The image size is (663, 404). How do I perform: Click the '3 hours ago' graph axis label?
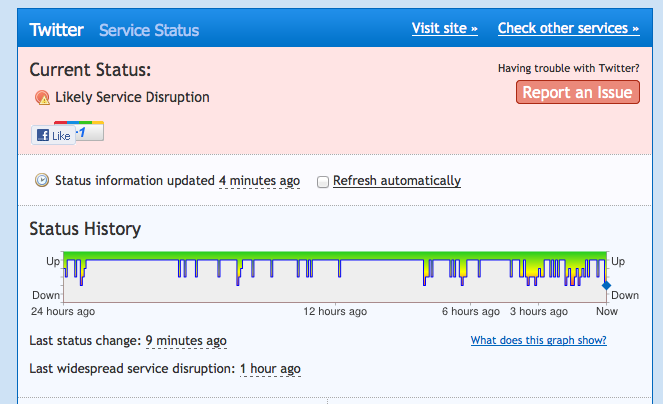[539, 311]
